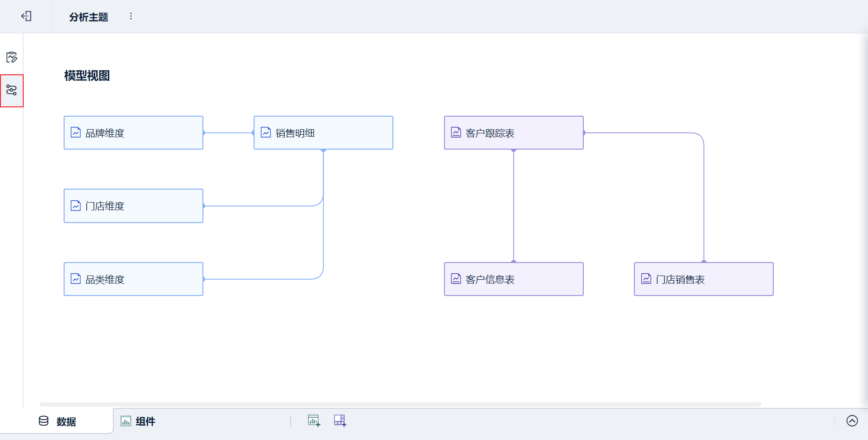This screenshot has height=440, width=868.
Task: Click the connector dot atop 客户信息表 node
Action: [514, 262]
